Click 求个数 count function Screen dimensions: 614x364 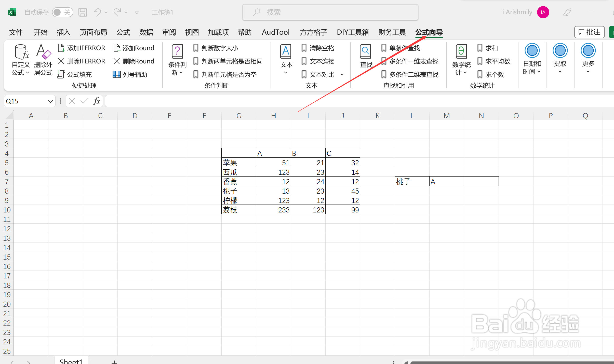(x=490, y=74)
